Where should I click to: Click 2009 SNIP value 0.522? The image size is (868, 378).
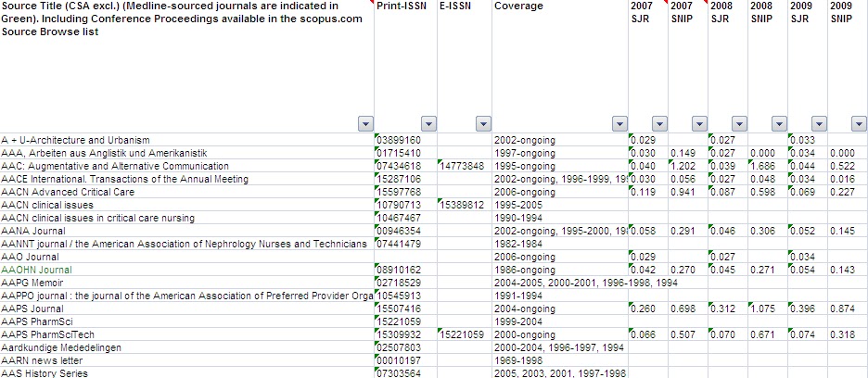848,166
